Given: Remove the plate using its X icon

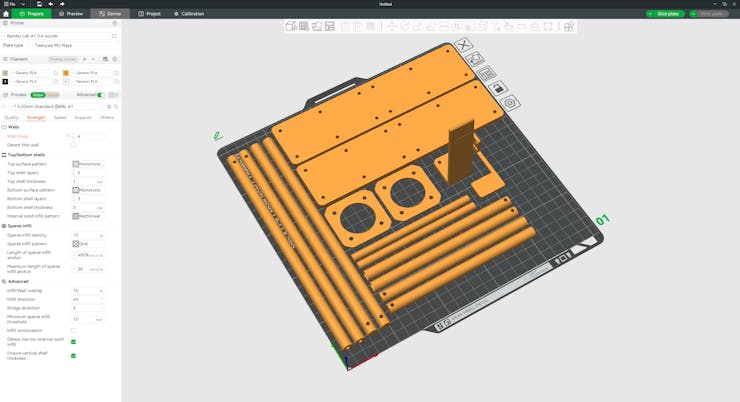Looking at the screenshot, I should click(463, 45).
